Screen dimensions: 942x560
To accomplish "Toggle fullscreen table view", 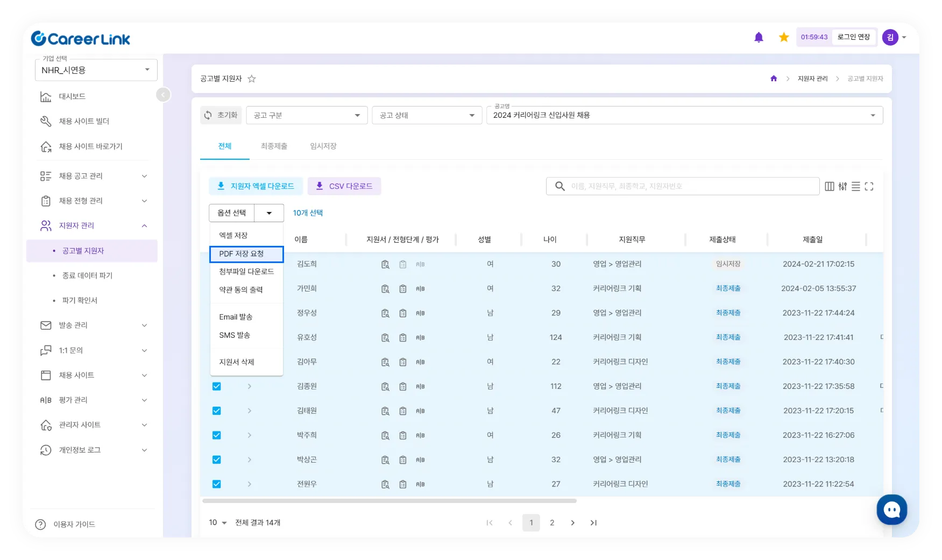I will point(869,186).
